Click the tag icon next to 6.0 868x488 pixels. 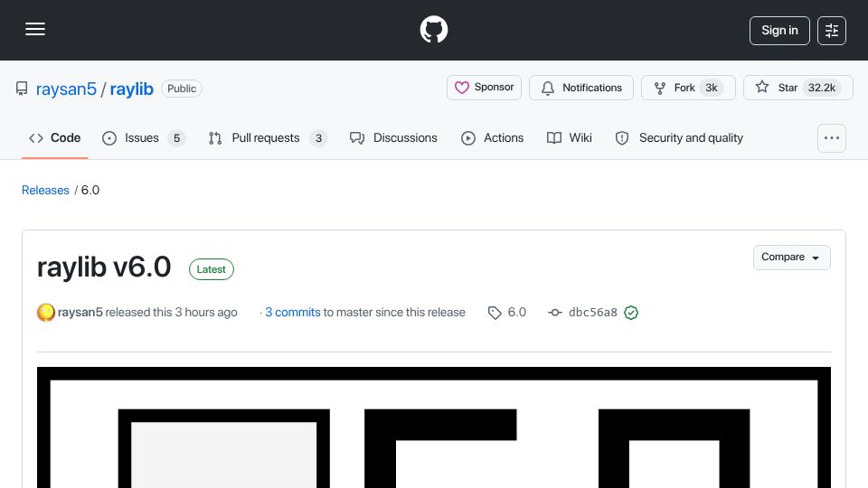click(495, 314)
